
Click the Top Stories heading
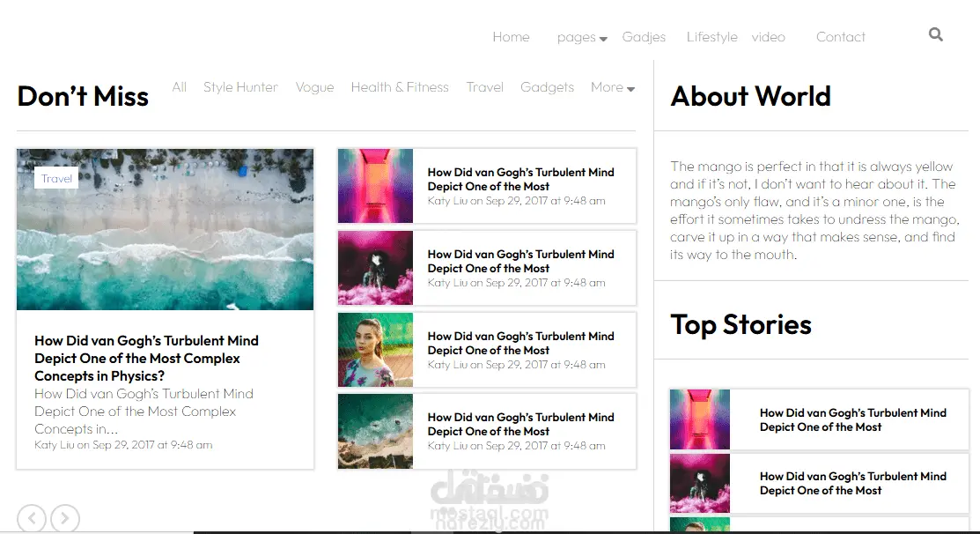(x=741, y=324)
